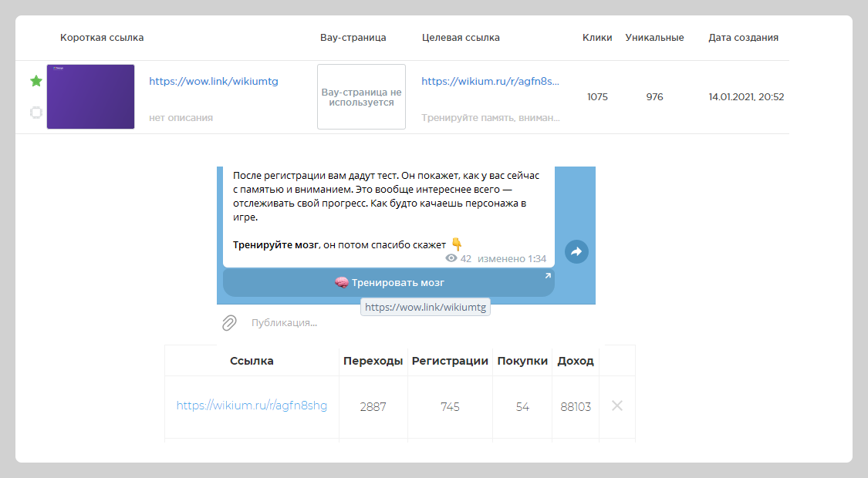Click the creation date 14.01.2021, 20:52
This screenshot has width=868, height=478.
click(x=746, y=97)
